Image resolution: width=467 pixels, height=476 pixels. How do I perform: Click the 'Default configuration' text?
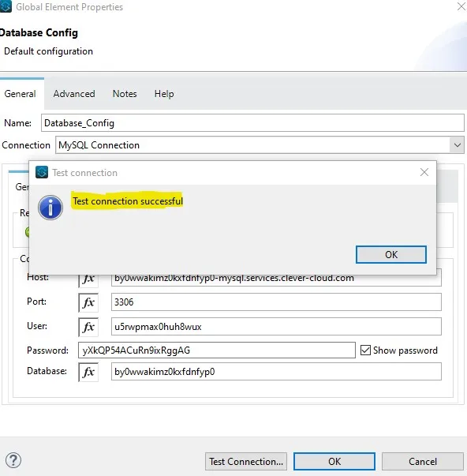click(48, 51)
